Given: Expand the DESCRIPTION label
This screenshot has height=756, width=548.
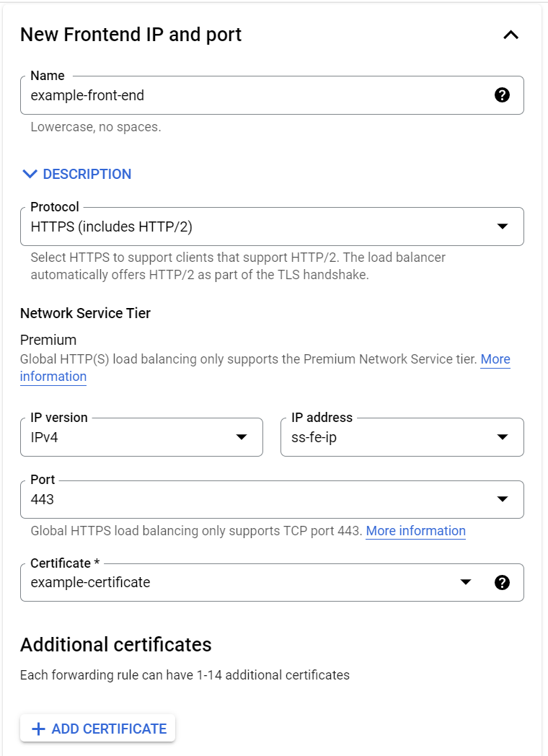Looking at the screenshot, I should (x=87, y=174).
